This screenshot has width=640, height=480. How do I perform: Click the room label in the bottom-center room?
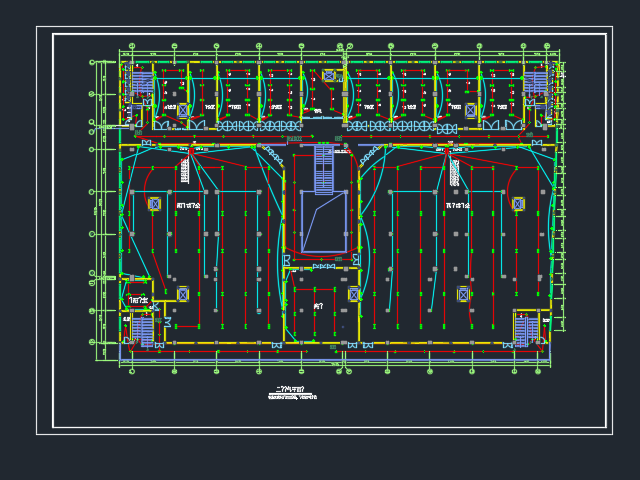[318, 306]
